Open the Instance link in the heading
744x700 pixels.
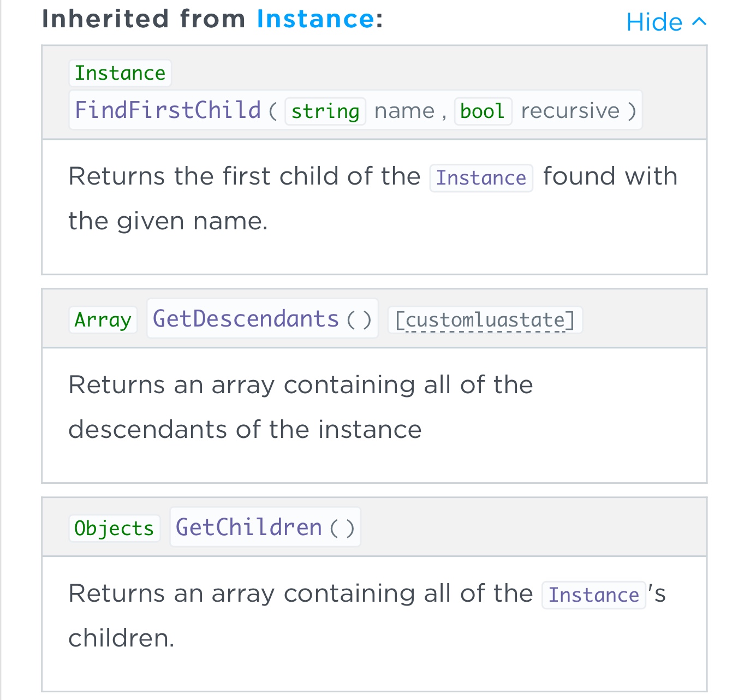(x=316, y=19)
